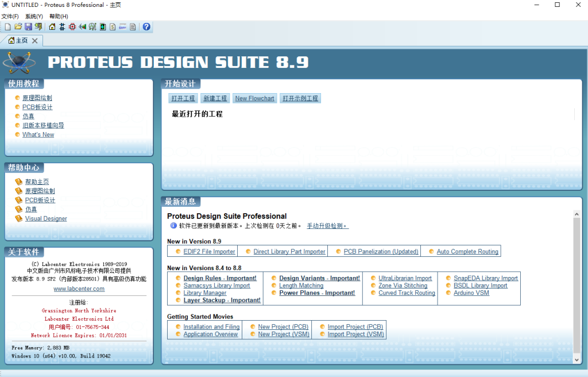Open the 帮助(H) menu
Image resolution: width=588 pixels, height=377 pixels.
pyautogui.click(x=59, y=16)
